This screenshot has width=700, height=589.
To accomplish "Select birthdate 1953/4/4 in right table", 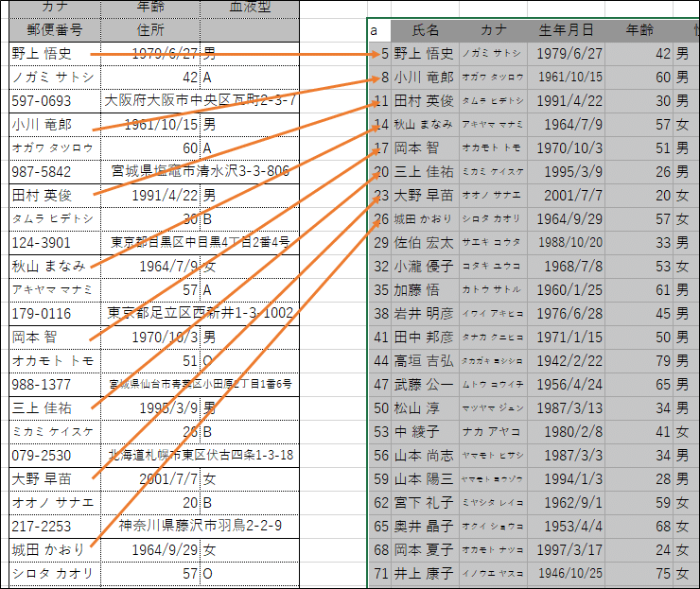I will [x=566, y=527].
